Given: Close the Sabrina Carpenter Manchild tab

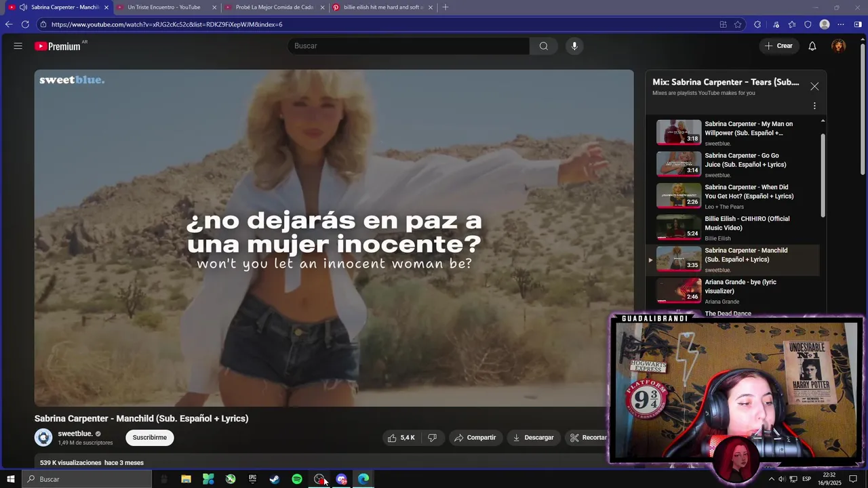Looking at the screenshot, I should point(106,7).
